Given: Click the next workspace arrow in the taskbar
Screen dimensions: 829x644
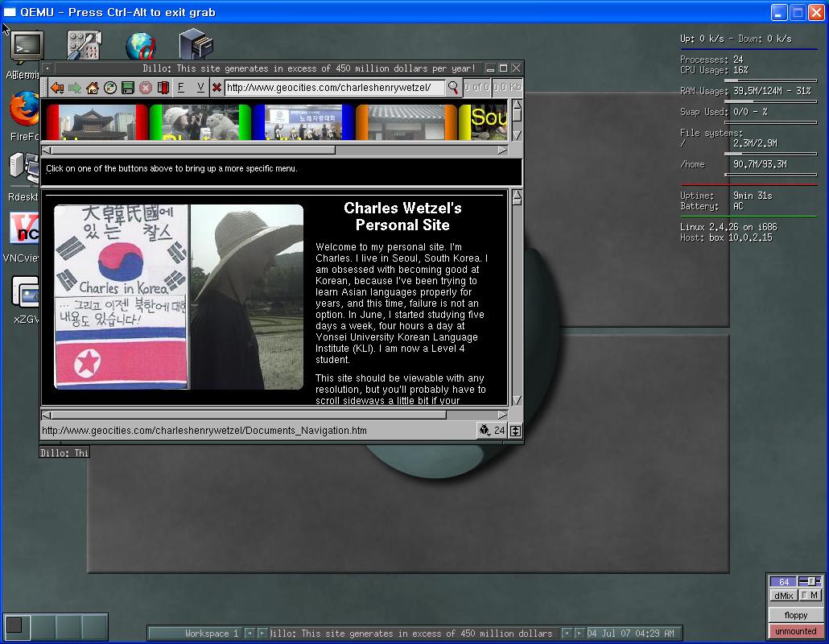Looking at the screenshot, I should click(262, 634).
